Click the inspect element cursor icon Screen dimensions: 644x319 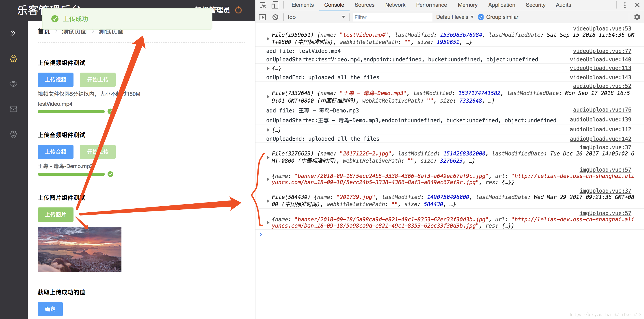(263, 5)
